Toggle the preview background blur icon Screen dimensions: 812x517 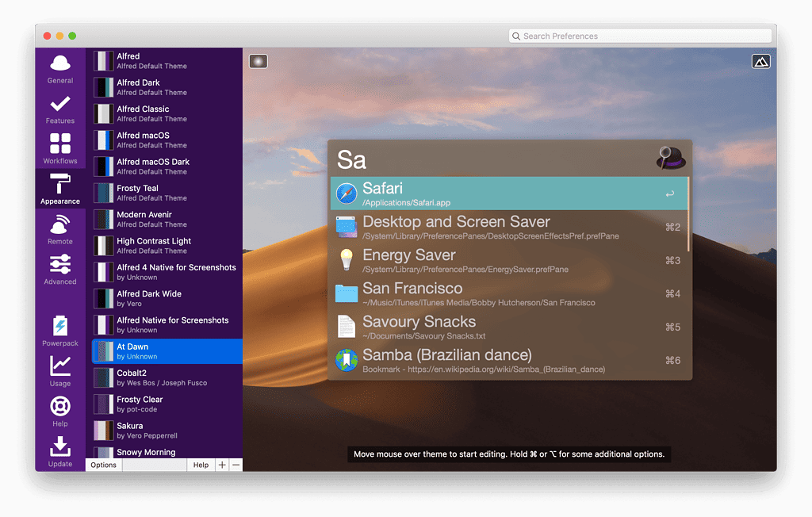259,62
